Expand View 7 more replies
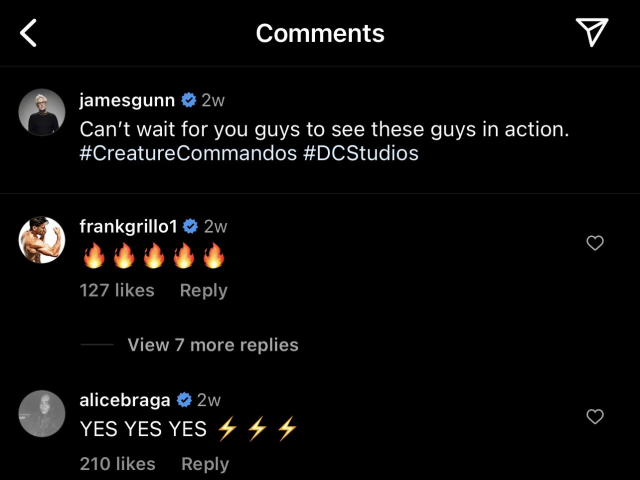The image size is (640, 480). 212,345
